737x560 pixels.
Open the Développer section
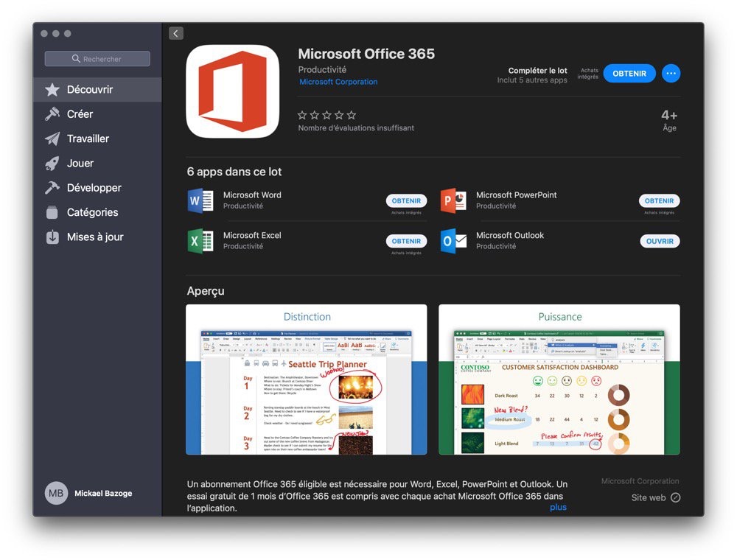tap(97, 187)
